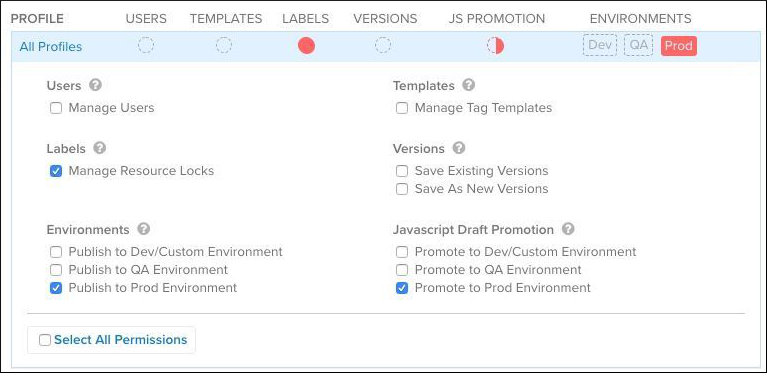
Task: Click the Dev environment badge
Action: (x=600, y=45)
